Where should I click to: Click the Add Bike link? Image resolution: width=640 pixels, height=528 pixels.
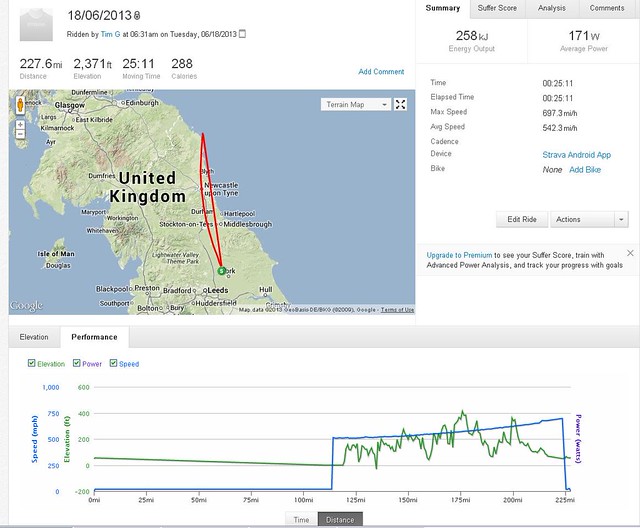tap(585, 170)
